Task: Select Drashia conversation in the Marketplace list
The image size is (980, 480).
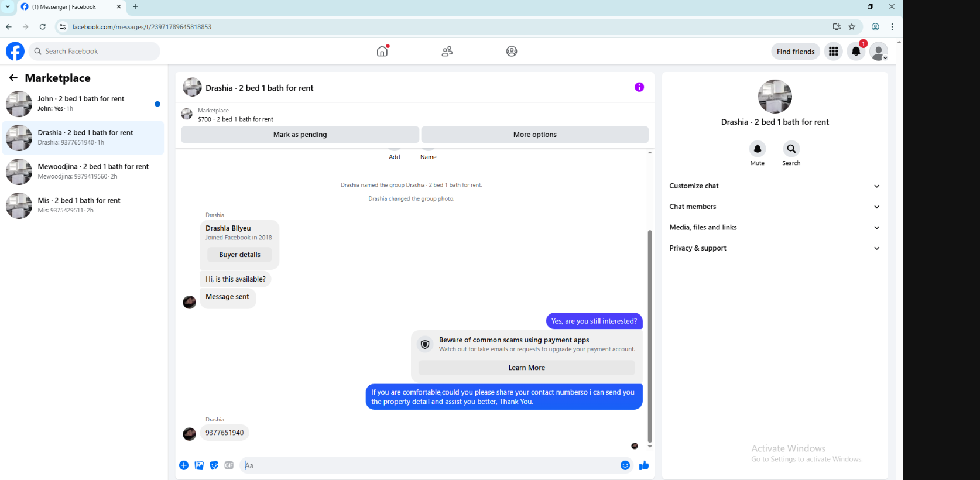Action: click(84, 138)
